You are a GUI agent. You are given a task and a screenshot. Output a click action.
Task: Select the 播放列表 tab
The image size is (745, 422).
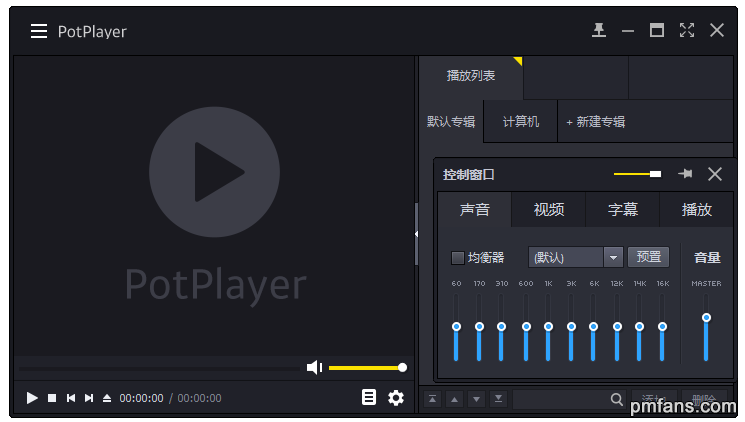pos(471,76)
